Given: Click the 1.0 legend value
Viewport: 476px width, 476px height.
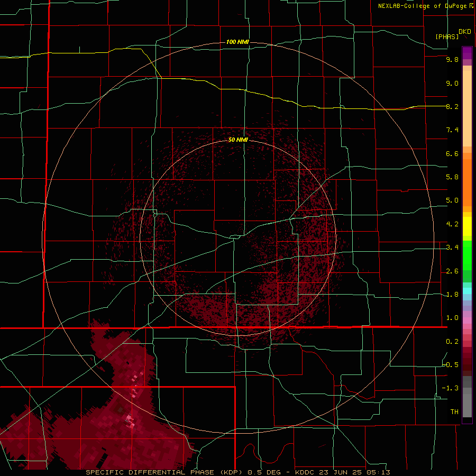Looking at the screenshot, I should click(x=452, y=318).
